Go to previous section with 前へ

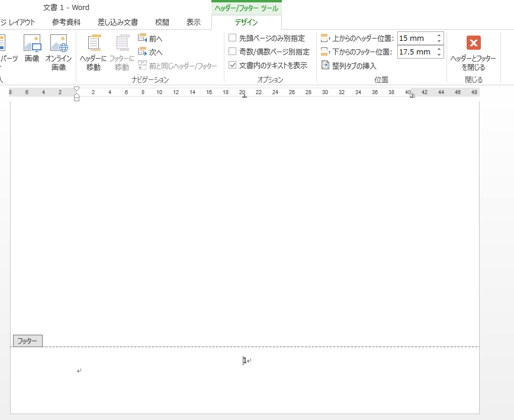tap(150, 39)
